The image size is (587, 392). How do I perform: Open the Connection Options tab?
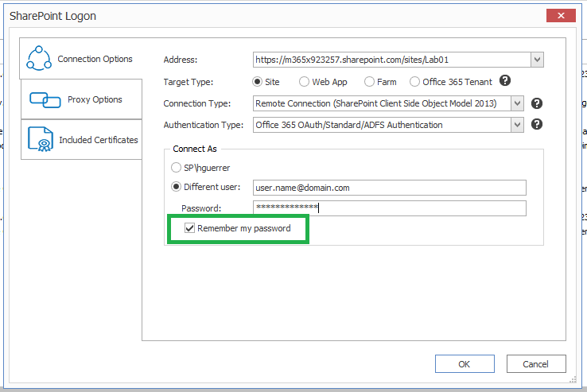tap(81, 59)
